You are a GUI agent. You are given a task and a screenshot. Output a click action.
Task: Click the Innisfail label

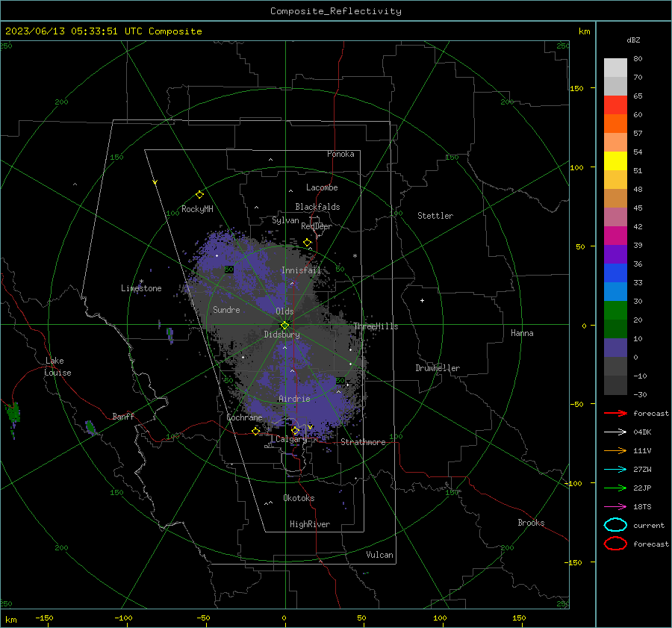pos(301,270)
